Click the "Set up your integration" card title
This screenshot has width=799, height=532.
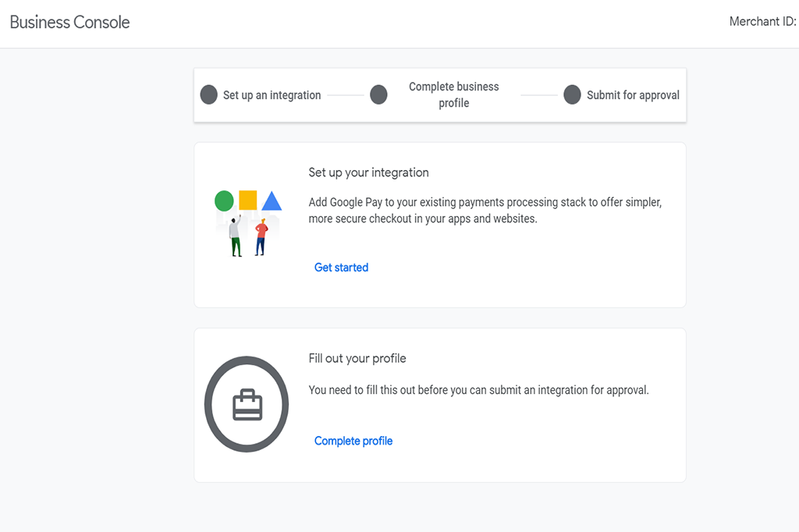pyautogui.click(x=368, y=172)
